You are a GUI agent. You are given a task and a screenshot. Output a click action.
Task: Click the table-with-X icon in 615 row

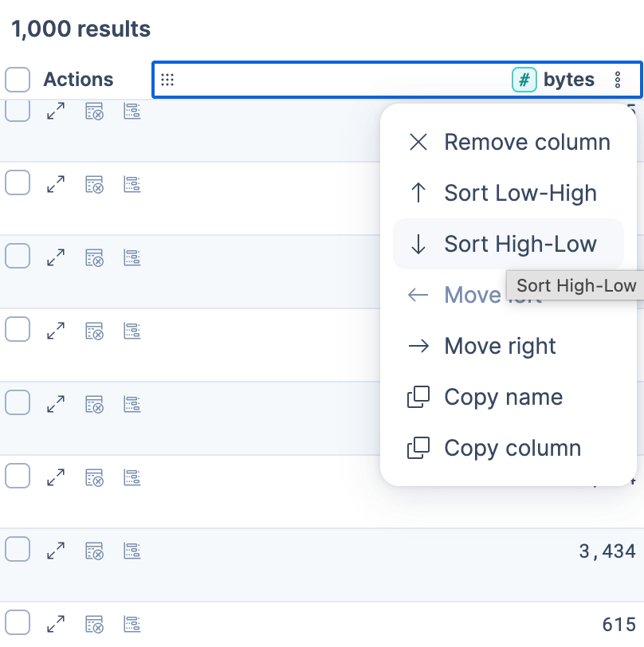click(x=95, y=625)
